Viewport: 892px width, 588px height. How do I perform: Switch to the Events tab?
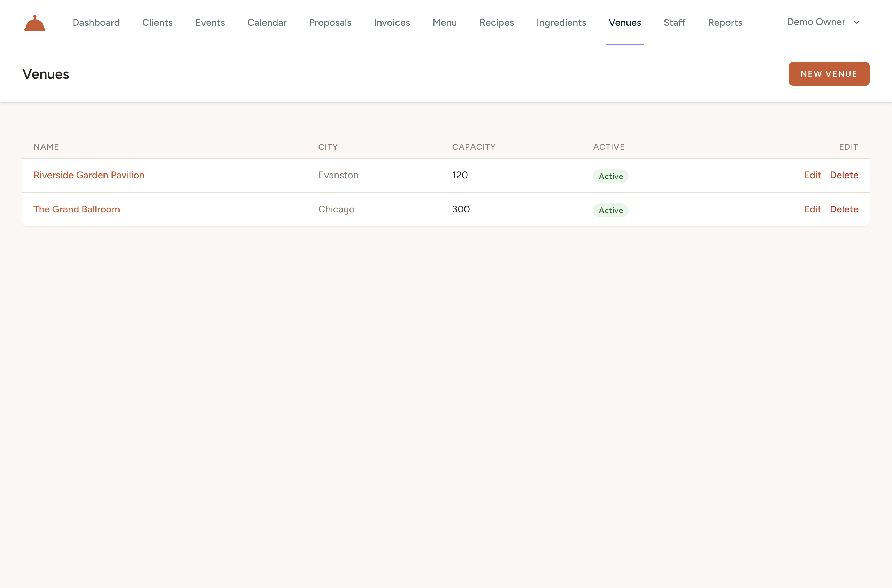tap(210, 23)
